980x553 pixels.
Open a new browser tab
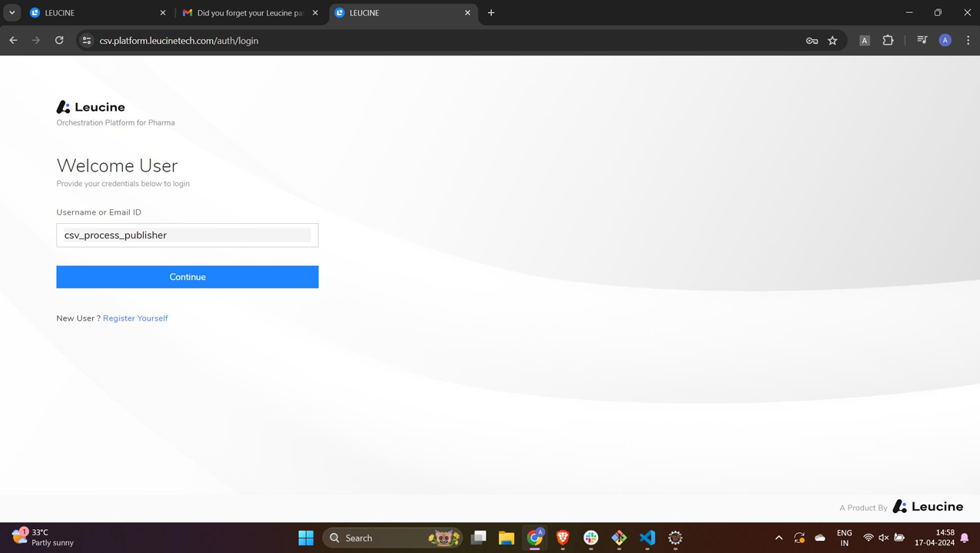pos(491,13)
